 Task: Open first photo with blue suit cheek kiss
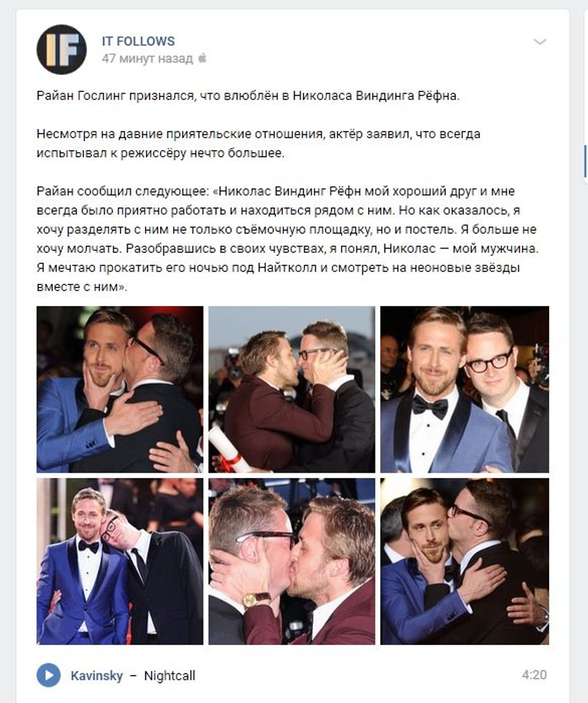[x=120, y=389]
